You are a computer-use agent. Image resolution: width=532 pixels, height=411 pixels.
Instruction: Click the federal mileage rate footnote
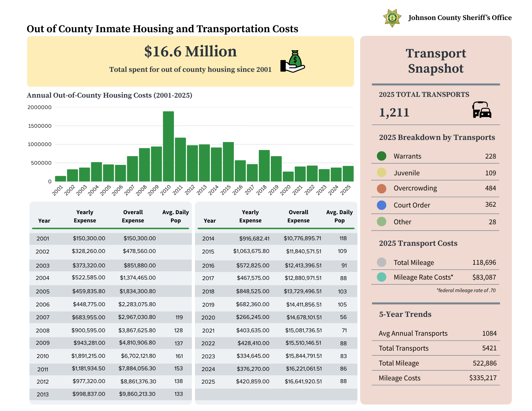pos(466,290)
